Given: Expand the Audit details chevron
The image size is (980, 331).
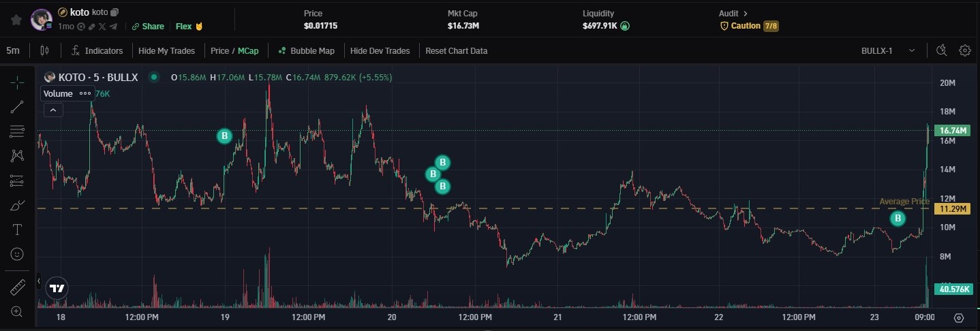Looking at the screenshot, I should (746, 13).
